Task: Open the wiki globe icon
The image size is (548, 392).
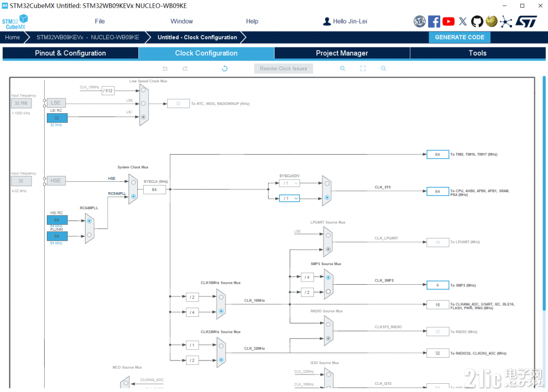Action: point(491,21)
